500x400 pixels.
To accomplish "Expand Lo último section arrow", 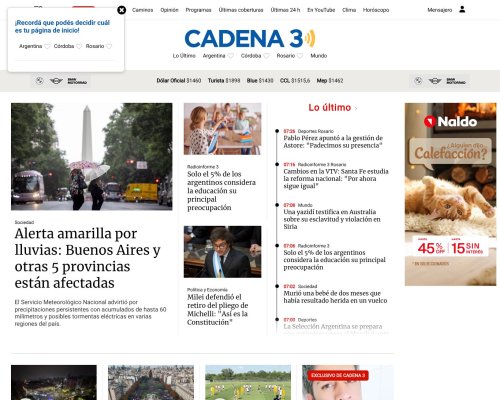I will point(356,108).
